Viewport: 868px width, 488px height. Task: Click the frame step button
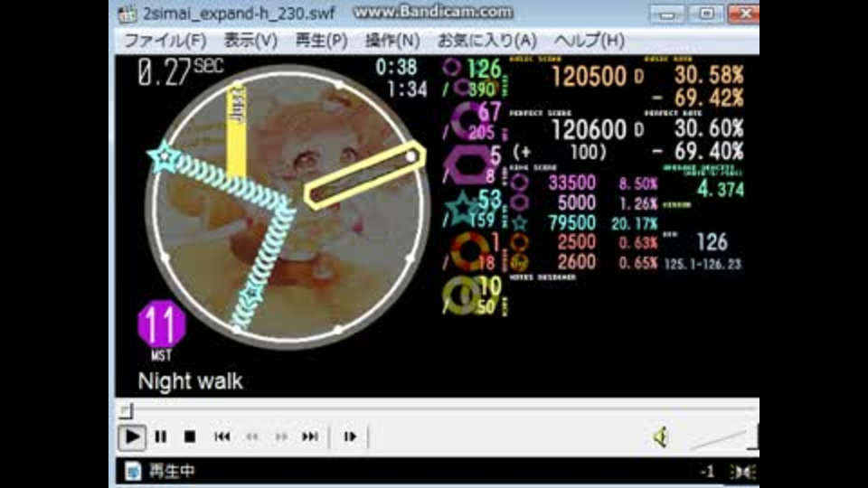[x=350, y=437]
